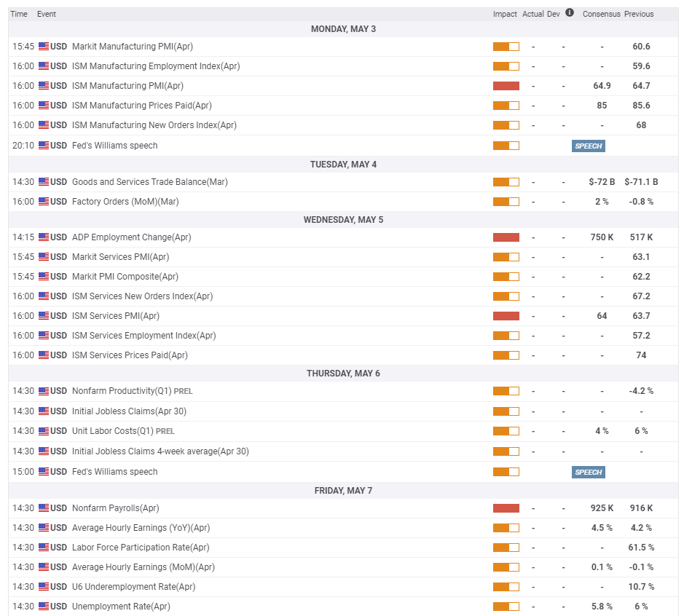Viewport: 684px width, 616px height.
Task: Click red impact indicator for ISM Services PMI
Action: click(x=506, y=316)
